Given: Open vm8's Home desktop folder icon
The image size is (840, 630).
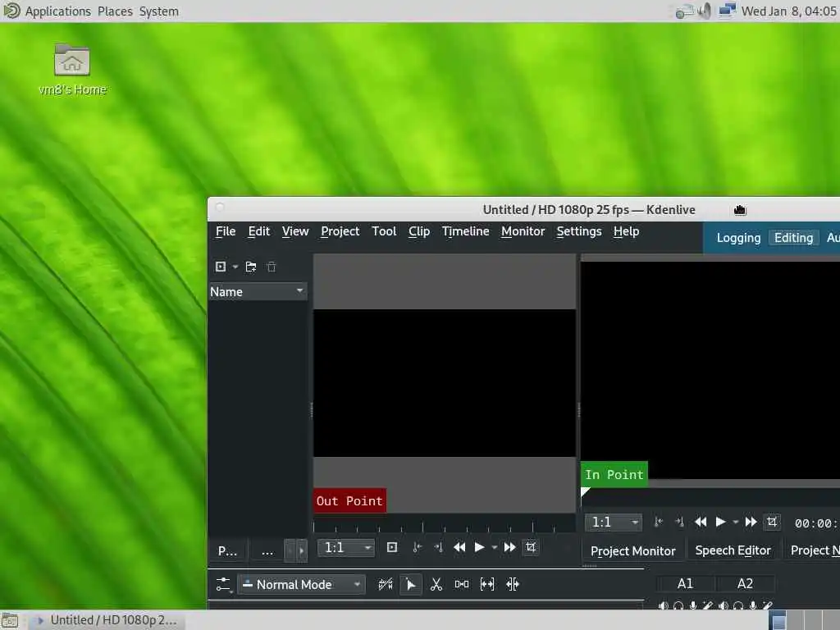Looking at the screenshot, I should pos(72,70).
